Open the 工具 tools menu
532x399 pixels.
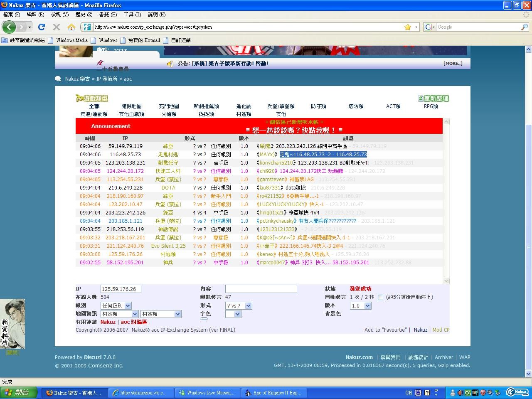click(132, 15)
